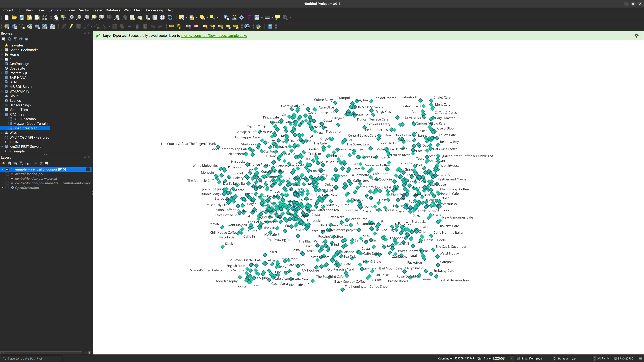Toggle the scale lock padlock
Viewport: 644px width, 362px height.
click(519, 358)
